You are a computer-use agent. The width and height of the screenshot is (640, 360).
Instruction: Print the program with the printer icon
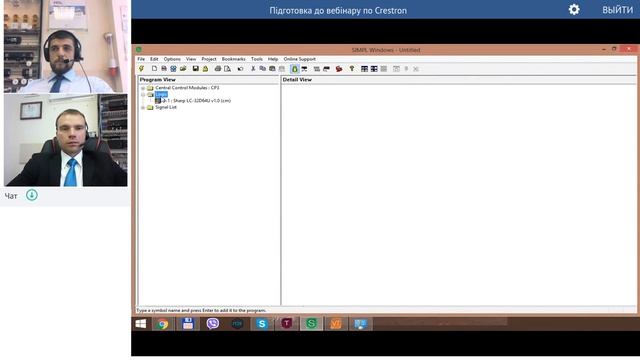[x=218, y=69]
